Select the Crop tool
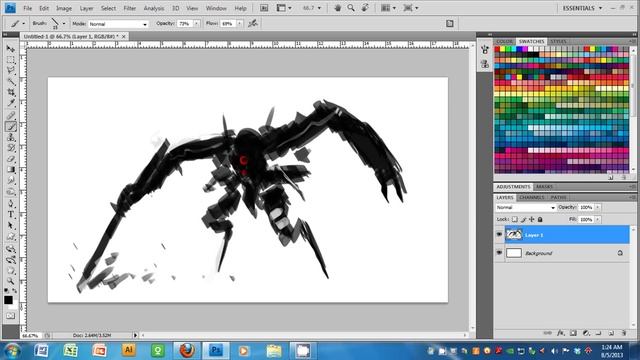Screen dimensions: 640x360 pyautogui.click(x=11, y=93)
